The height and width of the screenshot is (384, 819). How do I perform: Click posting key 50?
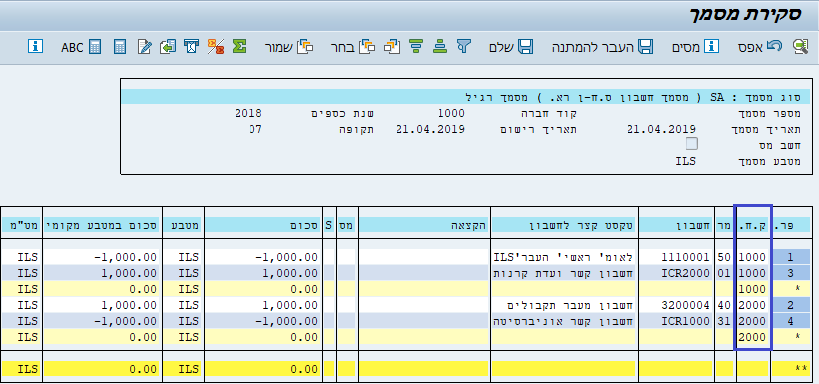pos(724,257)
